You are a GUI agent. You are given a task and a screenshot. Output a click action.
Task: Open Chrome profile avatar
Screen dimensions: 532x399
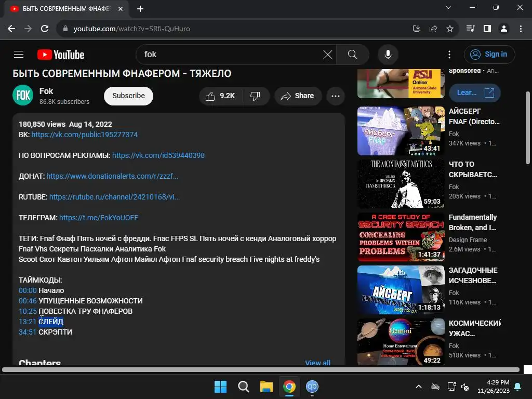[x=504, y=29]
